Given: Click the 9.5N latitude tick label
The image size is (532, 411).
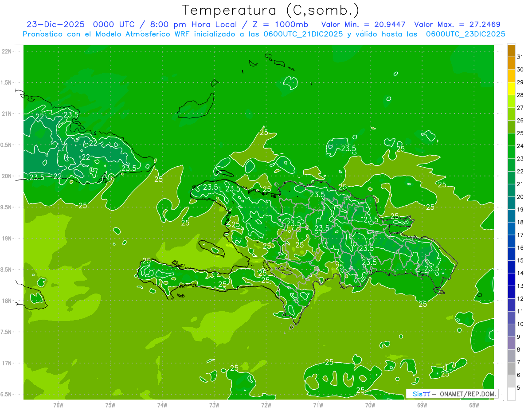Looking at the screenshot, I should [7, 207].
